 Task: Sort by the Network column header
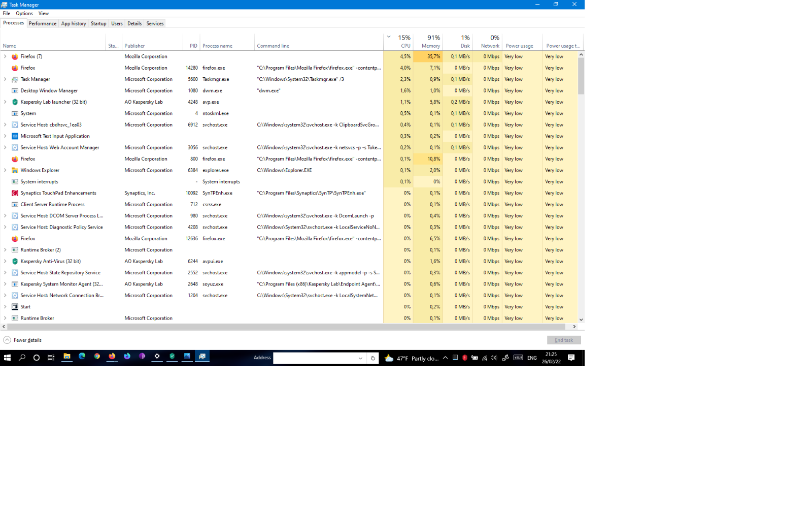click(487, 42)
